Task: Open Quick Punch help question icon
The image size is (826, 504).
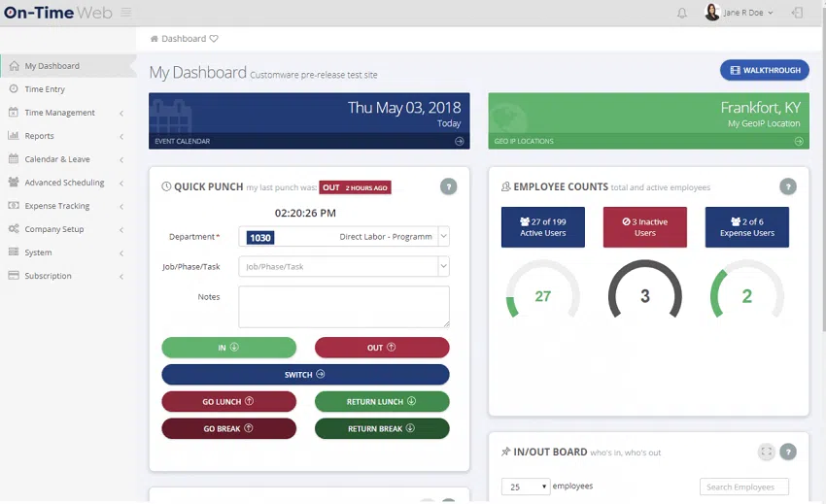Action: (x=448, y=186)
